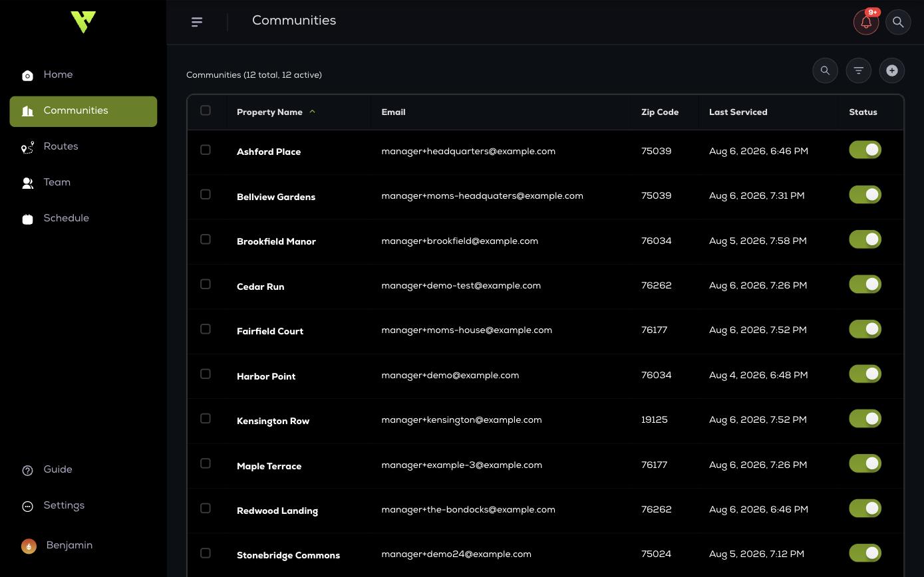Toggle Stonebridge Commons status
The height and width of the screenshot is (577, 924).
click(x=865, y=553)
